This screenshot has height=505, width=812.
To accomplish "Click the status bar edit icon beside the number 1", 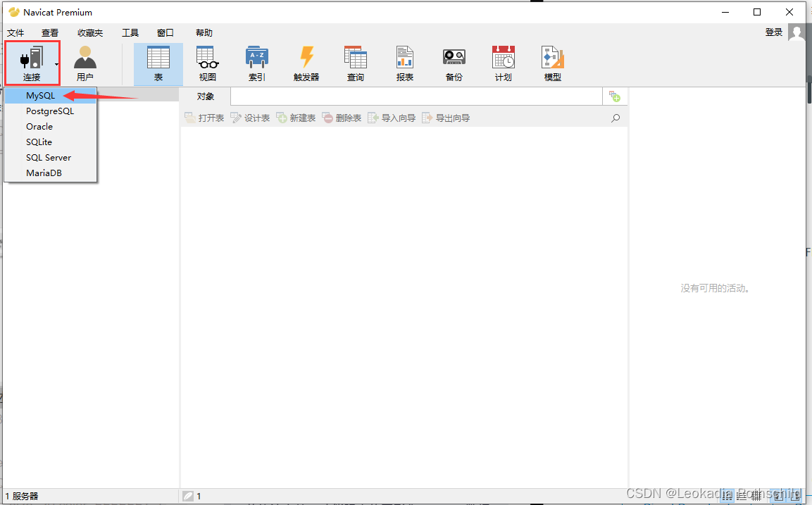I will pos(188,496).
